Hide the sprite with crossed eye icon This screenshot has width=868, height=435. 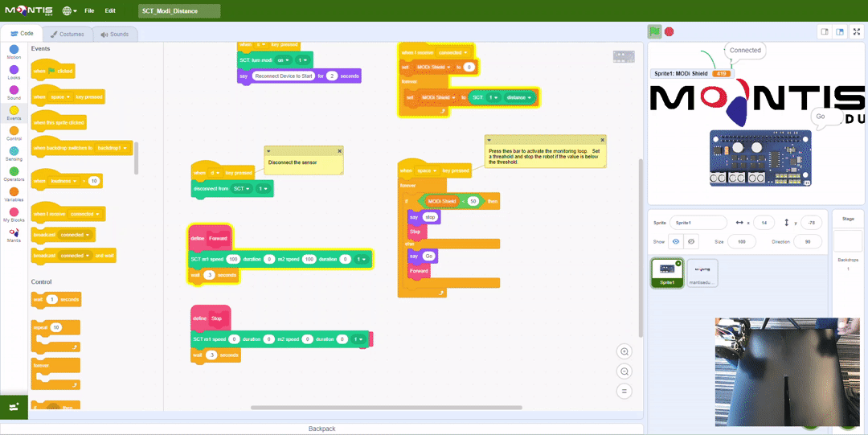point(690,241)
